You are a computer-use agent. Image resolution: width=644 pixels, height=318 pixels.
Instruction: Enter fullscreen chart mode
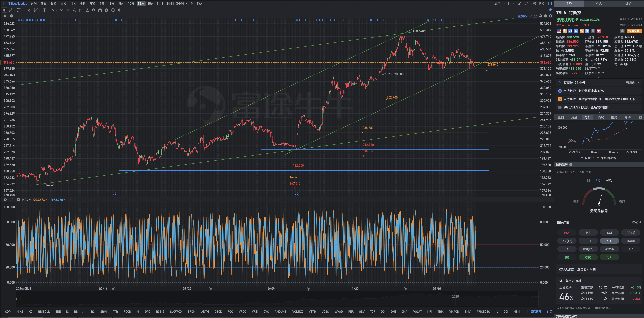(x=526, y=3)
